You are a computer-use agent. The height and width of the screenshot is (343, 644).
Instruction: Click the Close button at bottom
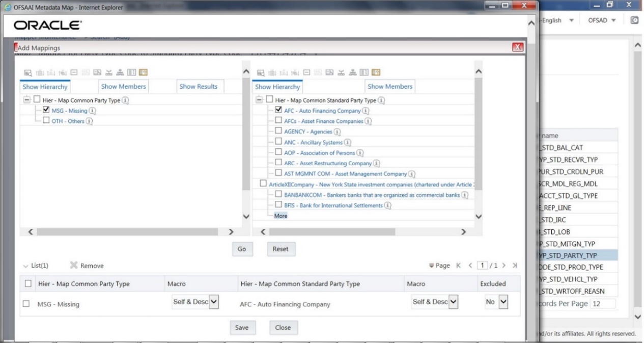pyautogui.click(x=283, y=328)
